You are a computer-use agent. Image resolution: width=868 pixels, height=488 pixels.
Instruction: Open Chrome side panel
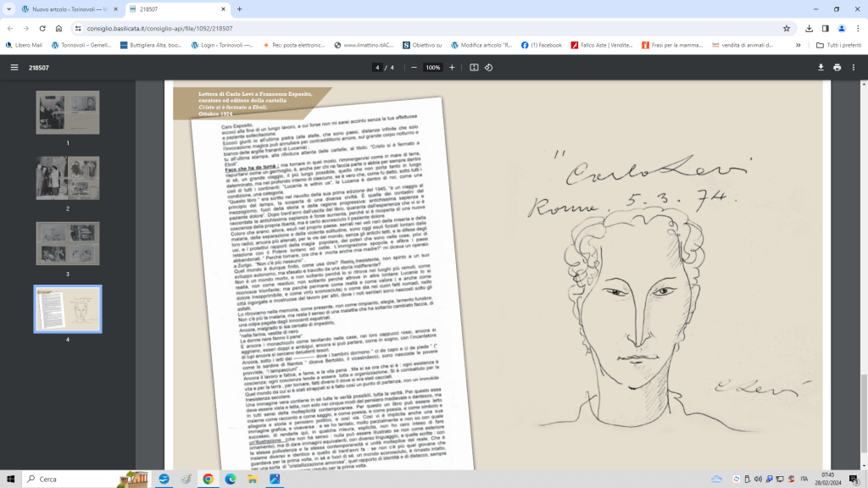pyautogui.click(x=826, y=28)
